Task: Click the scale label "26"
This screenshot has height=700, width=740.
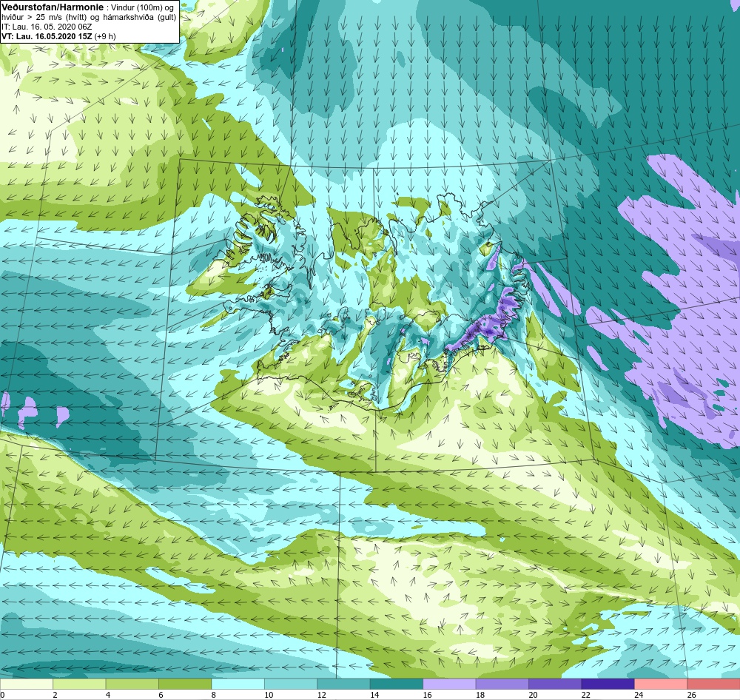Action: [691, 695]
